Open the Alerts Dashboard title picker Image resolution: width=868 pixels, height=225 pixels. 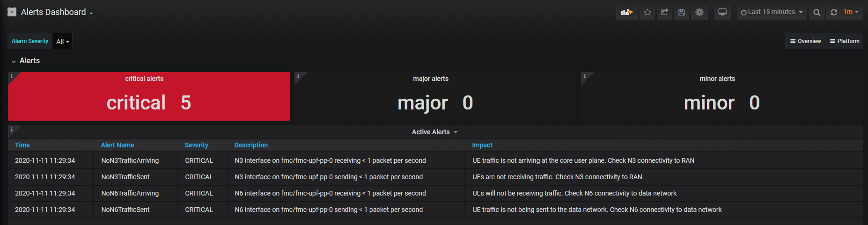pyautogui.click(x=57, y=12)
